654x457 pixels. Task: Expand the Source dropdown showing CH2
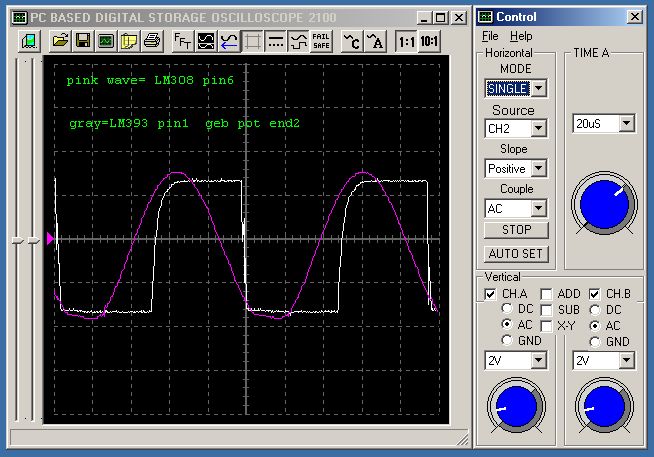tap(538, 128)
